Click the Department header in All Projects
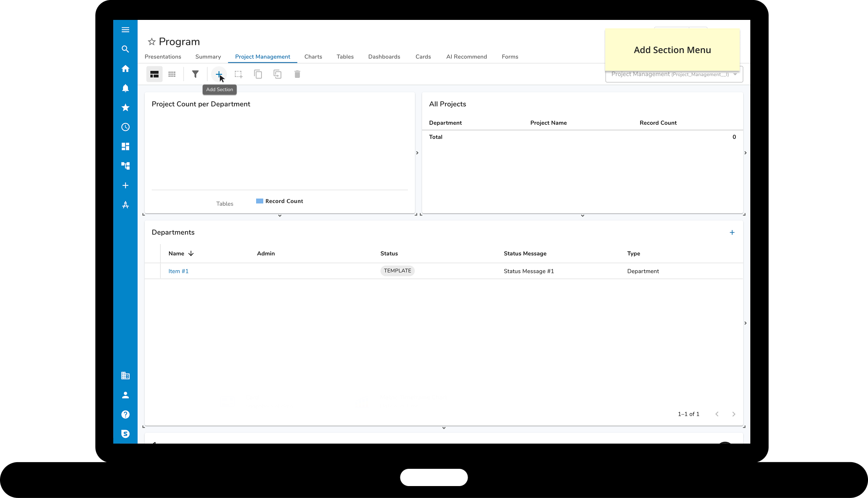The height and width of the screenshot is (498, 868). [x=446, y=123]
